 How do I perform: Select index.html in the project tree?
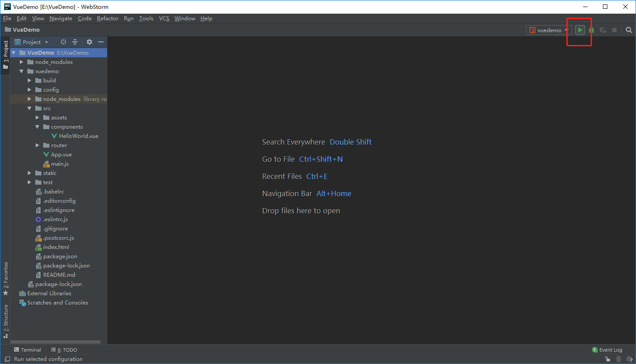point(52,247)
